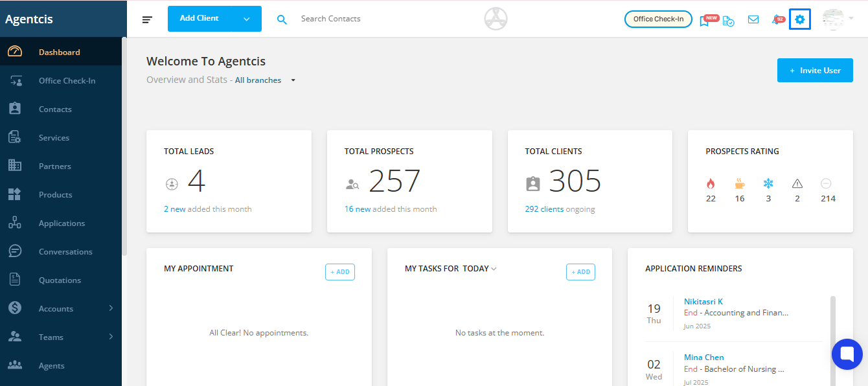Open notifications bell with 92 badge
The height and width of the screenshot is (386, 868).
[777, 20]
